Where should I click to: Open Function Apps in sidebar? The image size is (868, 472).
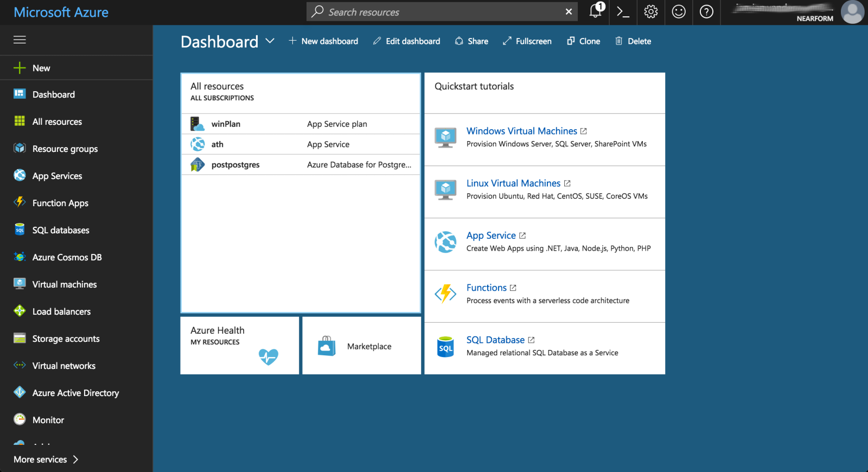(76, 203)
